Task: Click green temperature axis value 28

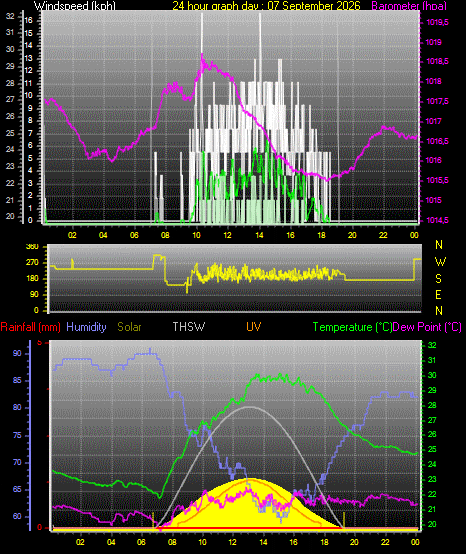Action: click(x=432, y=406)
